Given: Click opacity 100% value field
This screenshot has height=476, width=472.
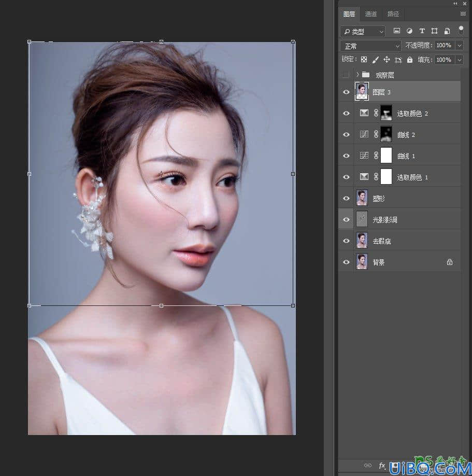Looking at the screenshot, I should point(444,45).
